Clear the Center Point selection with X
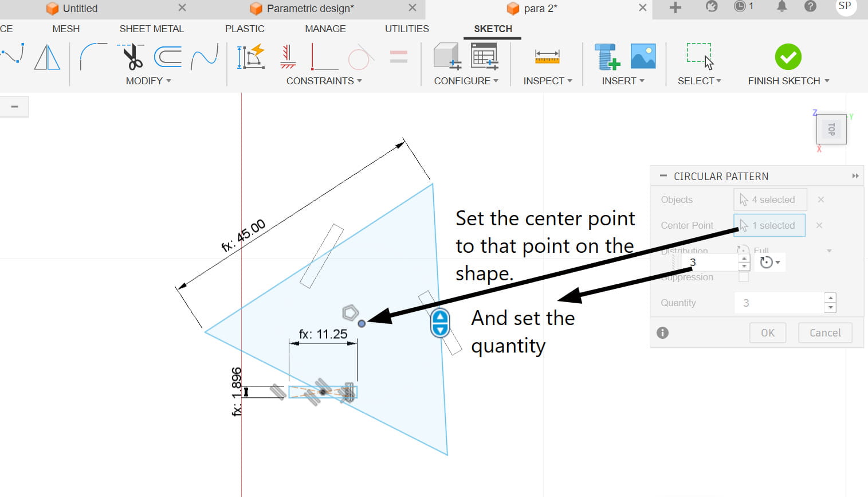868x497 pixels. pyautogui.click(x=819, y=225)
